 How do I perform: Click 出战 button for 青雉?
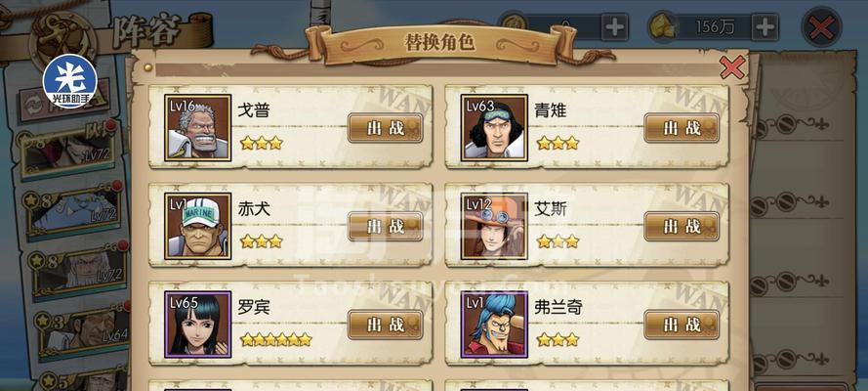(x=682, y=128)
